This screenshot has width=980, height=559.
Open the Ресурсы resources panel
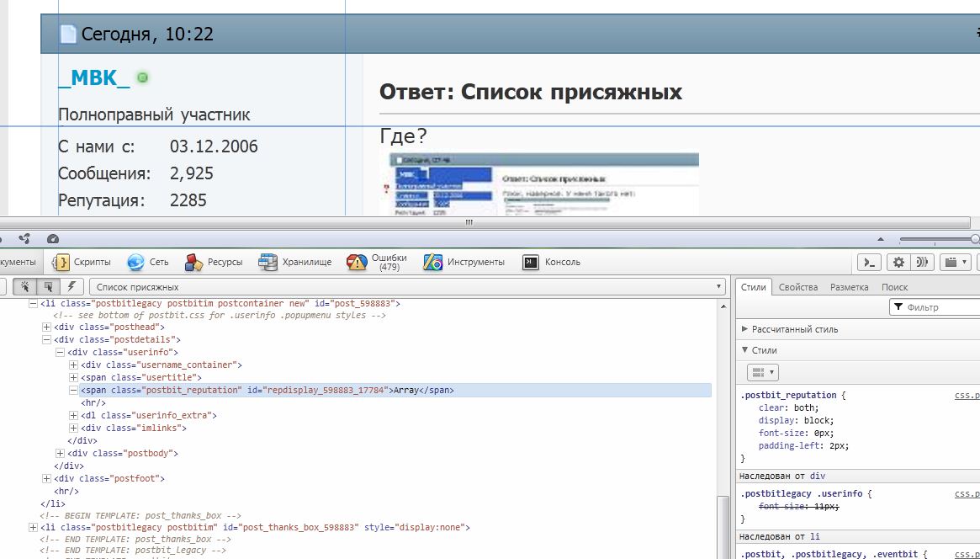pyautogui.click(x=214, y=262)
